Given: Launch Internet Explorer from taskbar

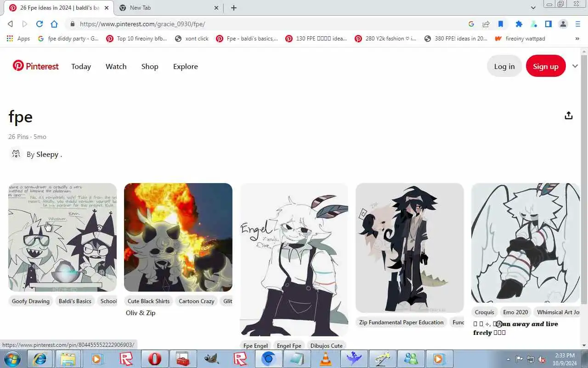Looking at the screenshot, I should coord(40,359).
